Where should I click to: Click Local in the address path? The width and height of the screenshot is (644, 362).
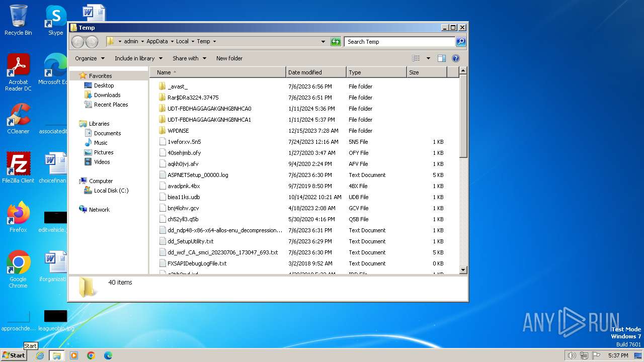click(182, 42)
